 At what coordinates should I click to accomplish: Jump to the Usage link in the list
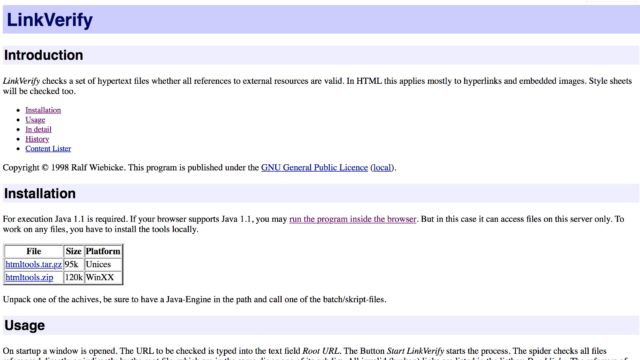pyautogui.click(x=35, y=120)
